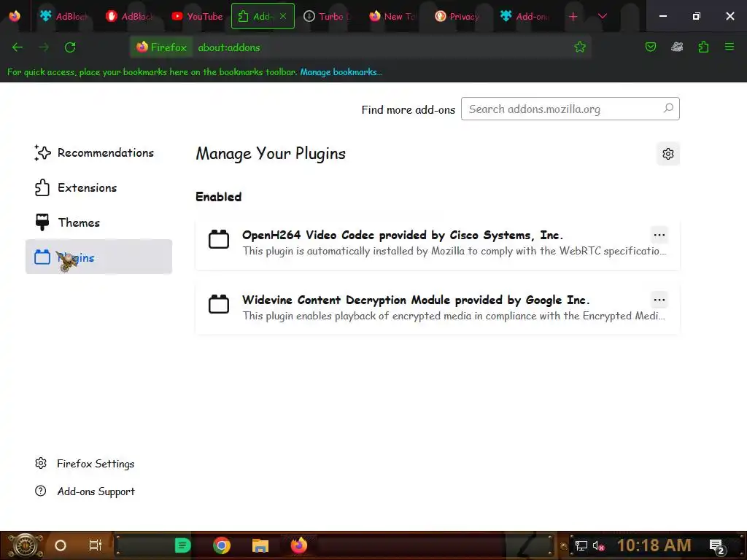The image size is (747, 560).
Task: Open File Explorer from the taskbar
Action: click(x=260, y=545)
